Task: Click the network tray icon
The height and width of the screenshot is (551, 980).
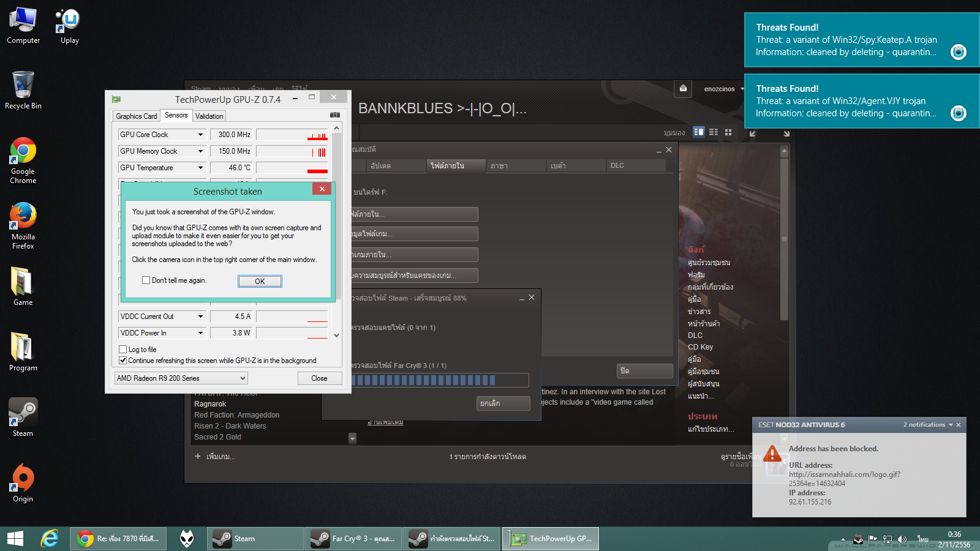Action: 888,539
